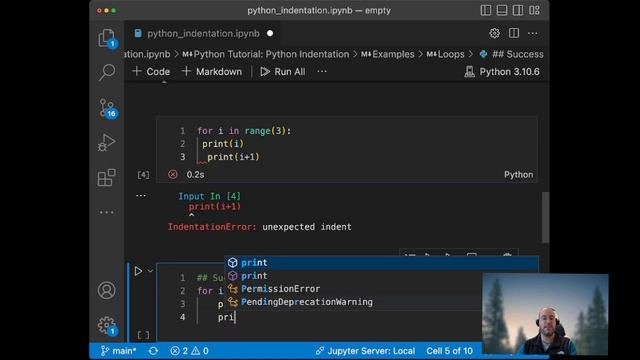This screenshot has width=640, height=360.
Task: Toggle Secondary Side Bar layout icon
Action: pos(518,10)
